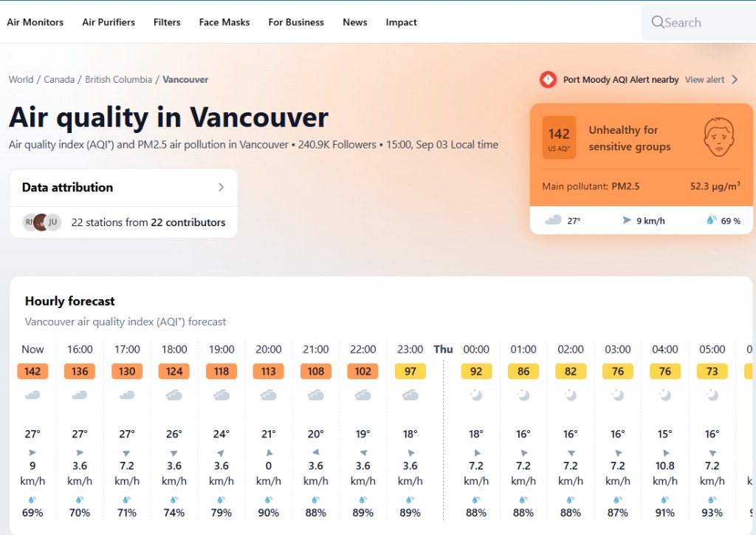Click the contributor avatars in Data attribution
Image resolution: width=756 pixels, height=535 pixels.
[x=42, y=222]
